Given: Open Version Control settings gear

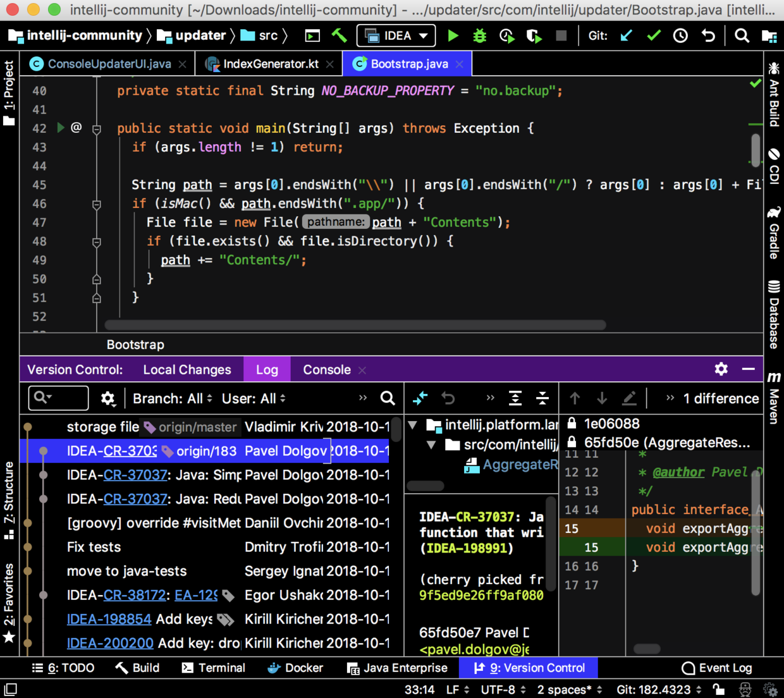Looking at the screenshot, I should click(721, 369).
